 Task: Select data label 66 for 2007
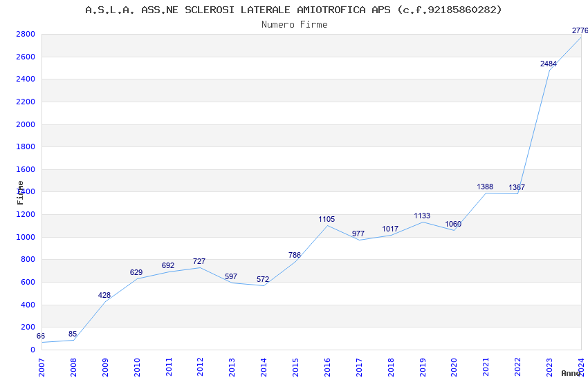click(x=41, y=336)
